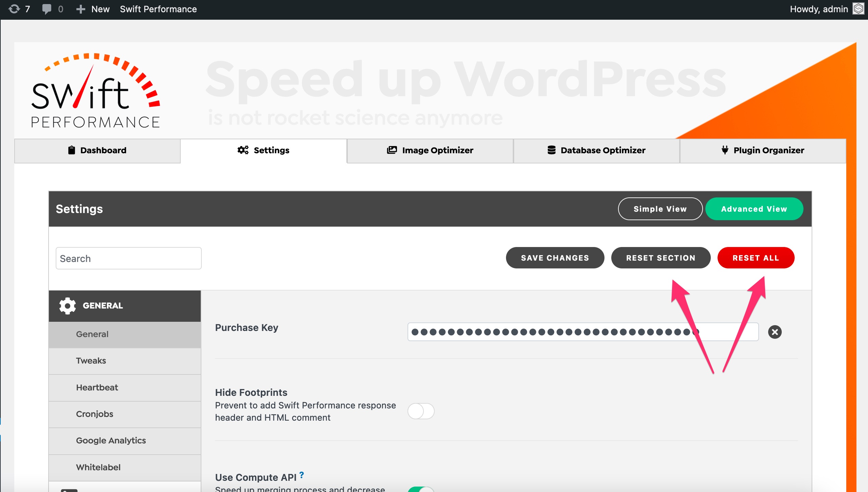This screenshot has width=868, height=492.
Task: Click SAVE CHANGES button
Action: pos(555,258)
